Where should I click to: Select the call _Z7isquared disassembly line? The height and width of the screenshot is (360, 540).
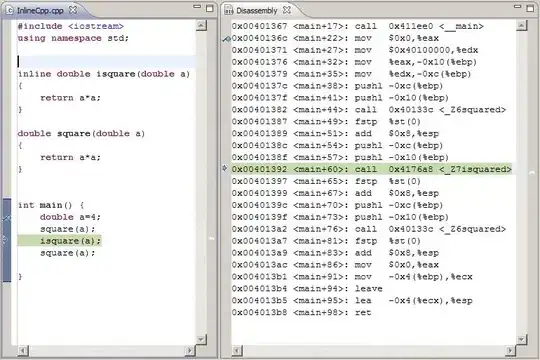[372, 169]
